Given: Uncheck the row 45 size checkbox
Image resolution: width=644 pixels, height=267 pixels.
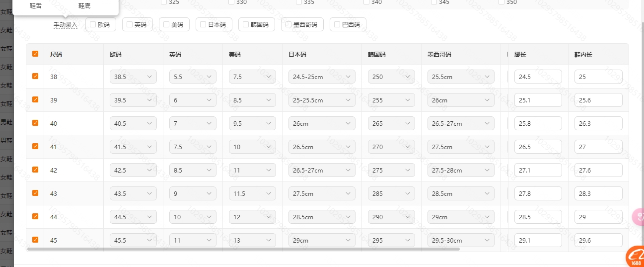Looking at the screenshot, I should 35,240.
